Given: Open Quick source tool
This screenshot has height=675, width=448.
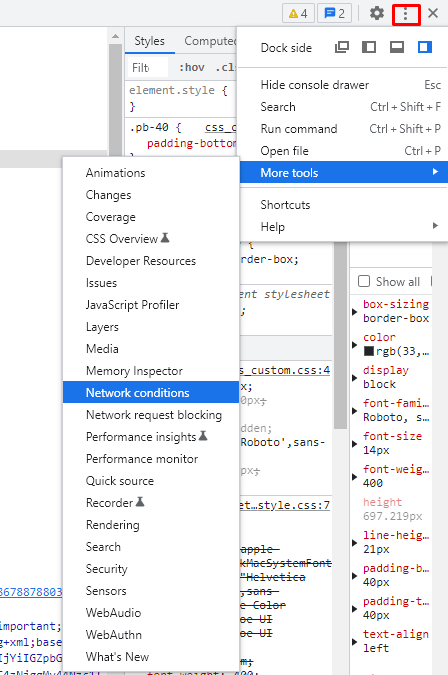Looking at the screenshot, I should (x=151, y=480).
